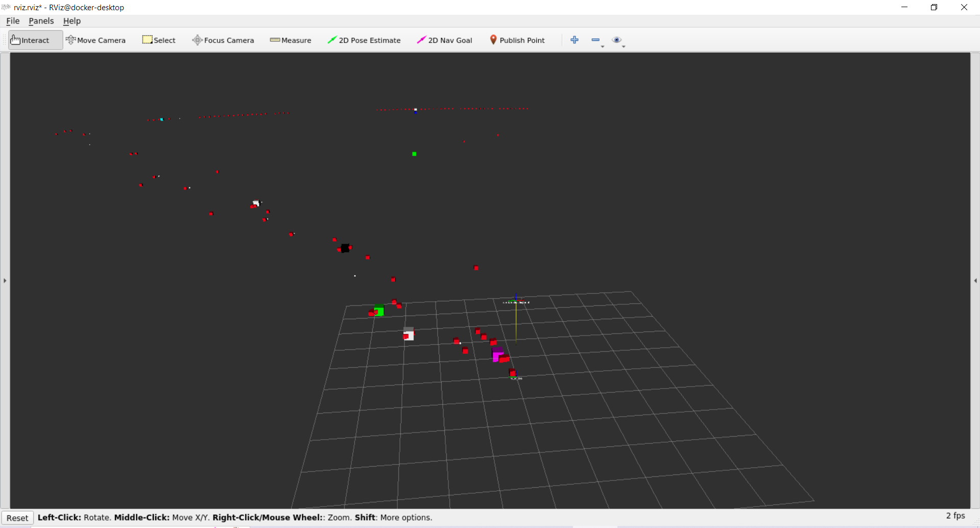Expand the collapsed left Displays panel
The height and width of the screenshot is (528, 980).
5,280
